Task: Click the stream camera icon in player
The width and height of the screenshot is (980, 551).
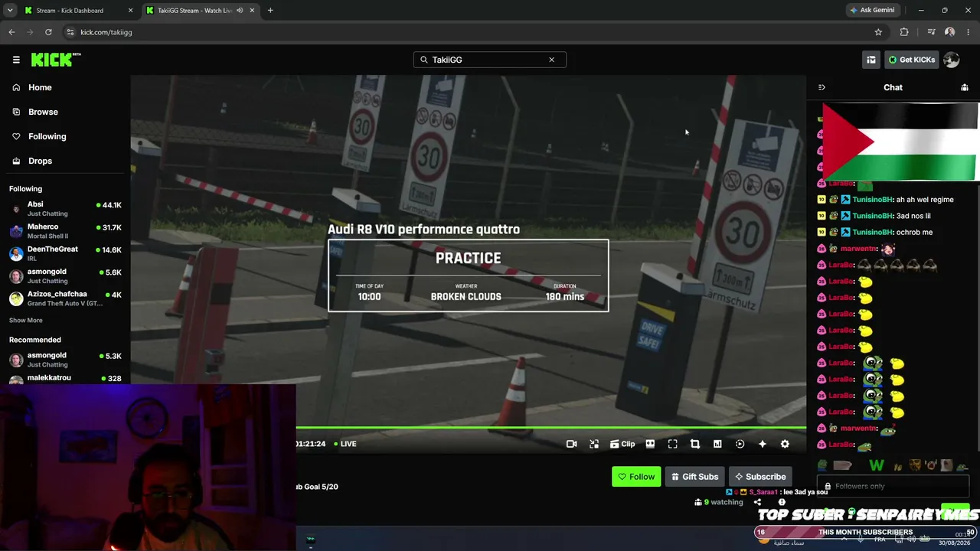Action: pyautogui.click(x=571, y=444)
